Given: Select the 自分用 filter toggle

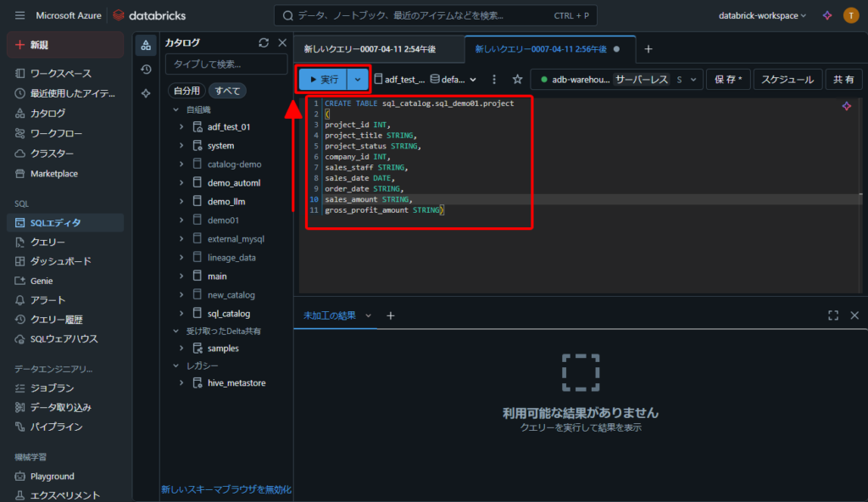Looking at the screenshot, I should click(x=186, y=91).
